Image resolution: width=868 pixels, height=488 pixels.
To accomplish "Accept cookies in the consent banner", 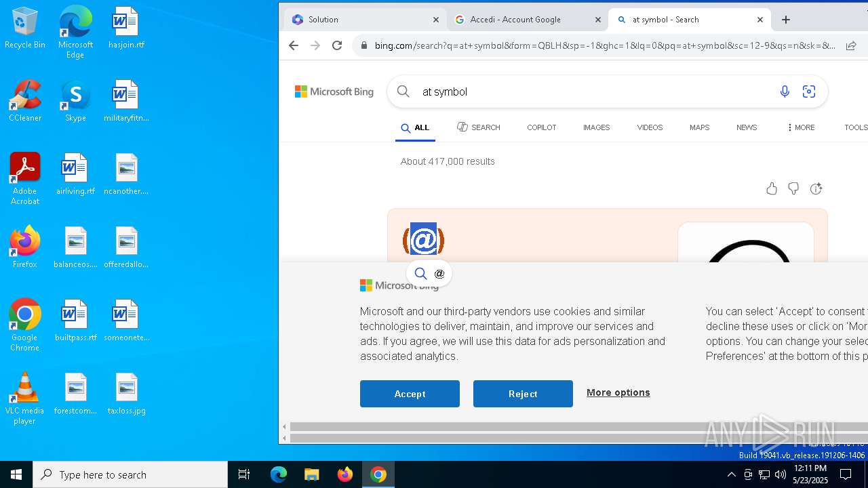I will click(410, 394).
